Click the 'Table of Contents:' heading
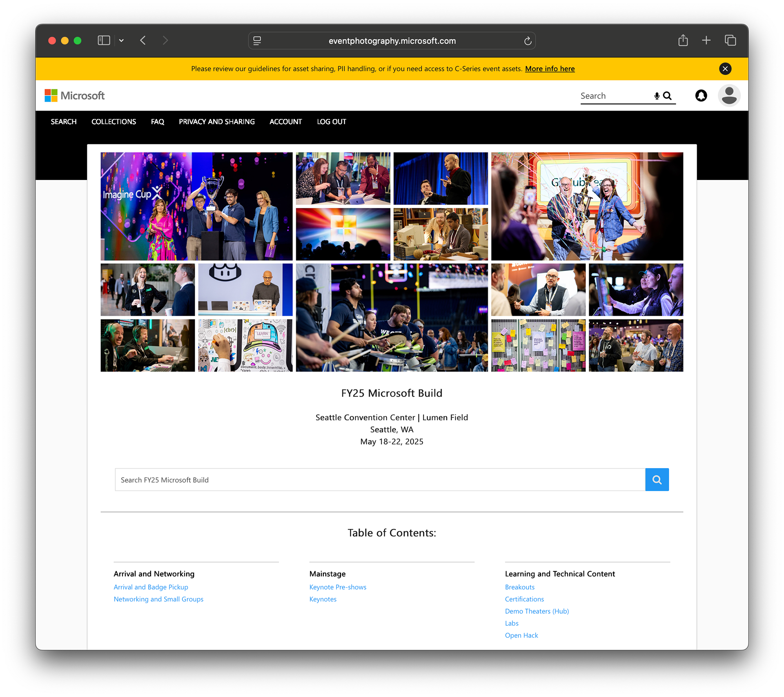This screenshot has height=697, width=784. click(392, 533)
